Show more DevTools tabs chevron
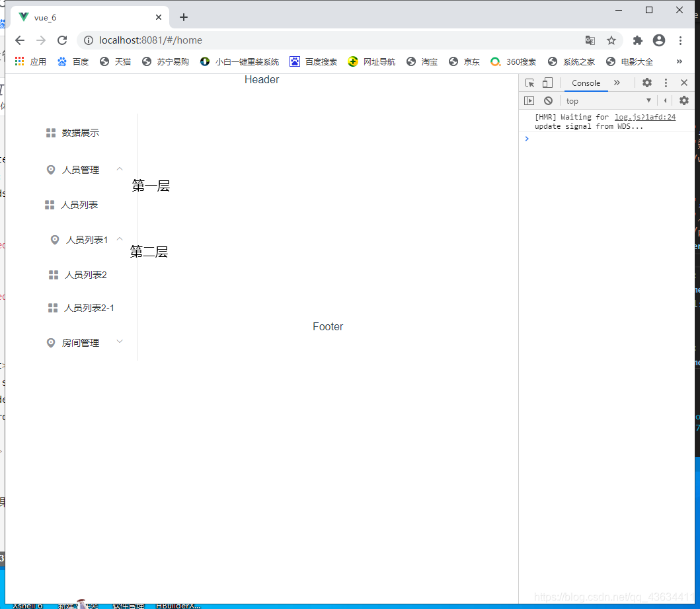700x609 pixels. pos(617,83)
